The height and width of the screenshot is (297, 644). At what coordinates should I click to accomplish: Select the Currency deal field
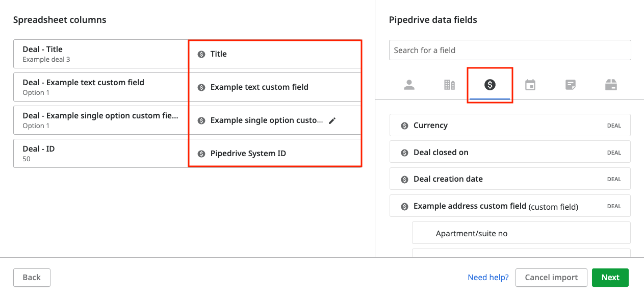pos(510,126)
